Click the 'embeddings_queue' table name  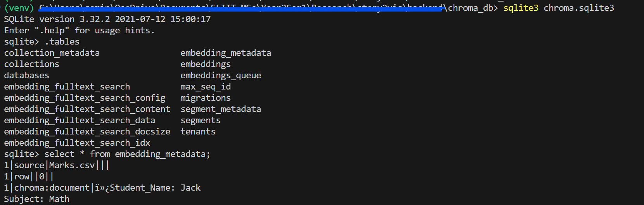tap(220, 76)
